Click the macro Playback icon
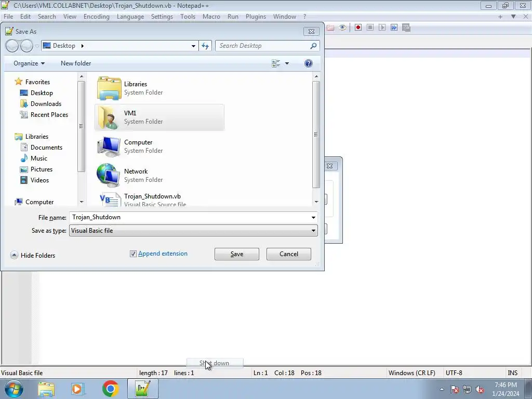532x399 pixels. click(x=382, y=28)
